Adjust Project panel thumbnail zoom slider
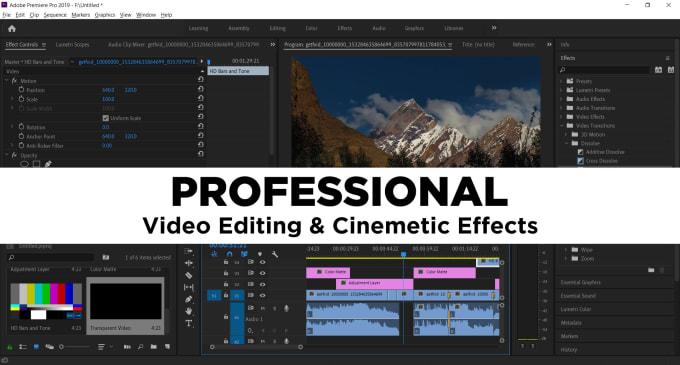The image size is (680, 365). tap(75, 347)
